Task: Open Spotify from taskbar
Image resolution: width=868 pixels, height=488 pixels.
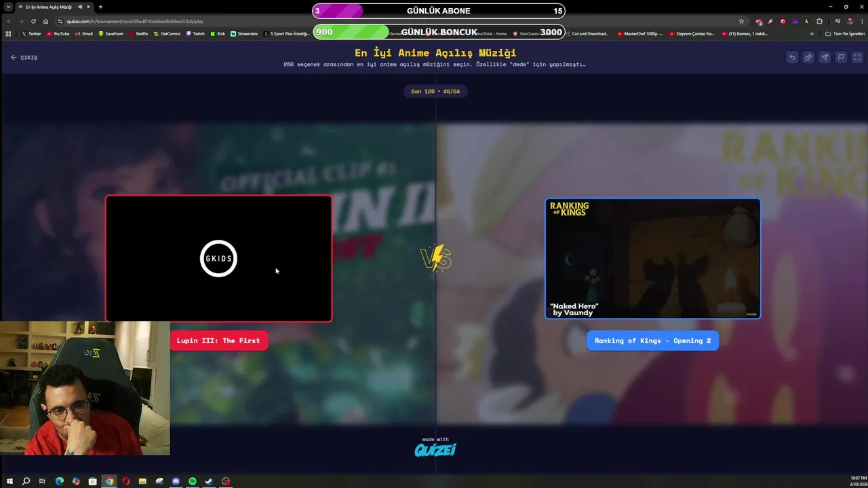Action: click(193, 481)
